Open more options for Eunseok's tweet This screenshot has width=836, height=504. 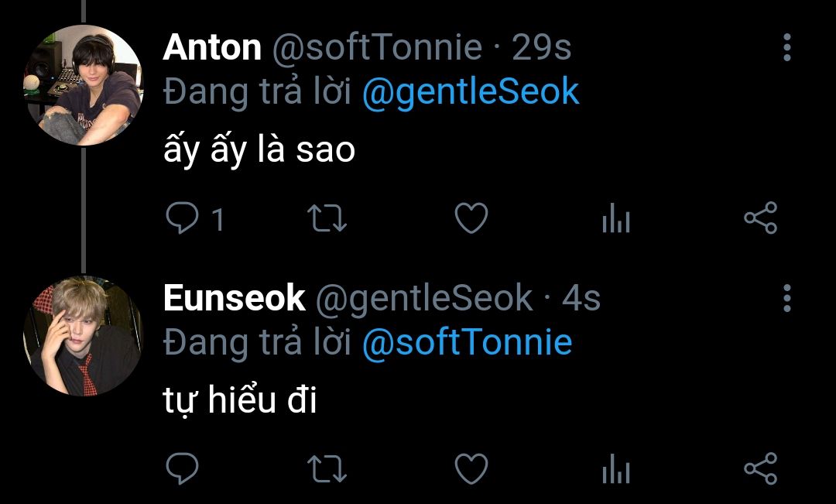pos(786,298)
